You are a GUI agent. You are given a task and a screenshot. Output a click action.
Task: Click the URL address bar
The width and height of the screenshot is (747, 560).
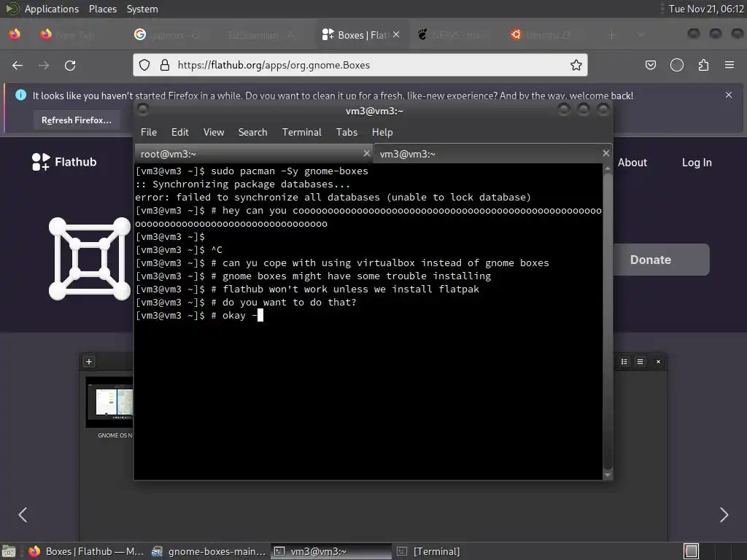click(360, 65)
